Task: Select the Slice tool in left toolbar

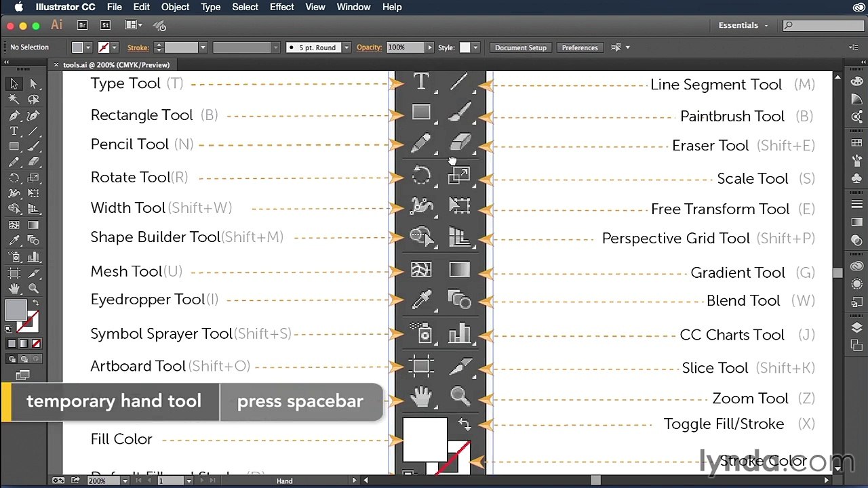Action: tap(33, 273)
